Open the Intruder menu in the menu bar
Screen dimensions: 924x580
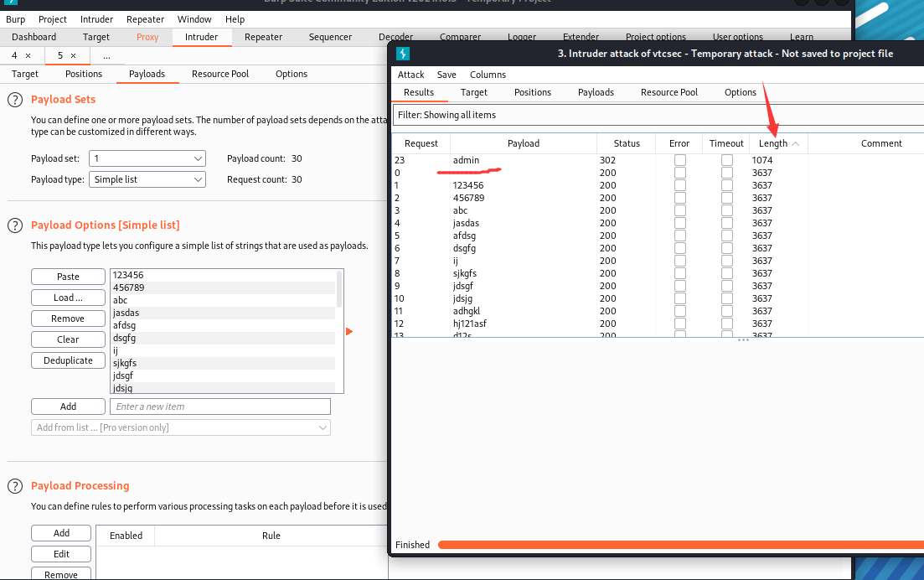click(96, 19)
